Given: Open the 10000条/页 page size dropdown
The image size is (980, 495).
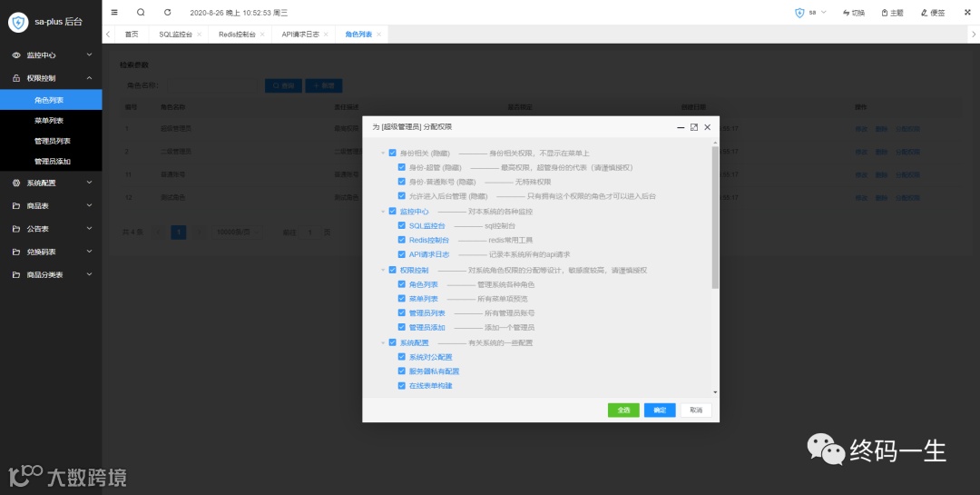Looking at the screenshot, I should click(236, 233).
